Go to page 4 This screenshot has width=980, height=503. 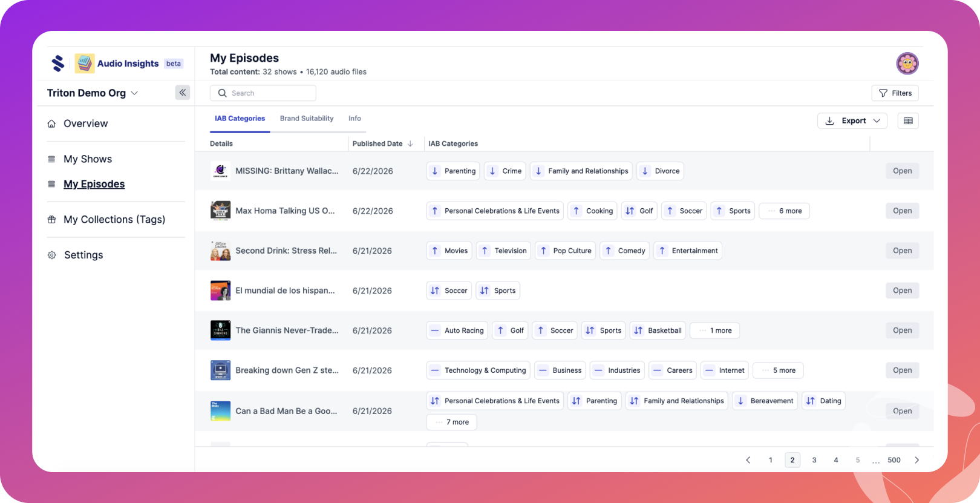pyautogui.click(x=836, y=460)
